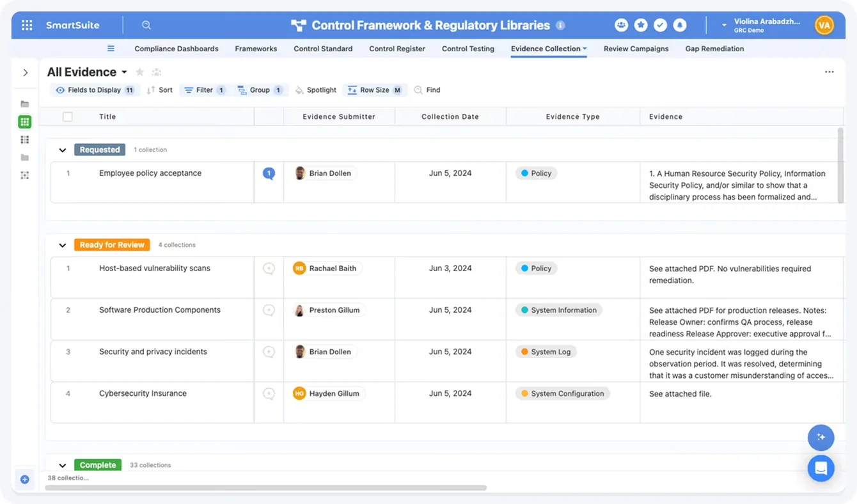Favorite All Evidence view with star

(x=140, y=72)
